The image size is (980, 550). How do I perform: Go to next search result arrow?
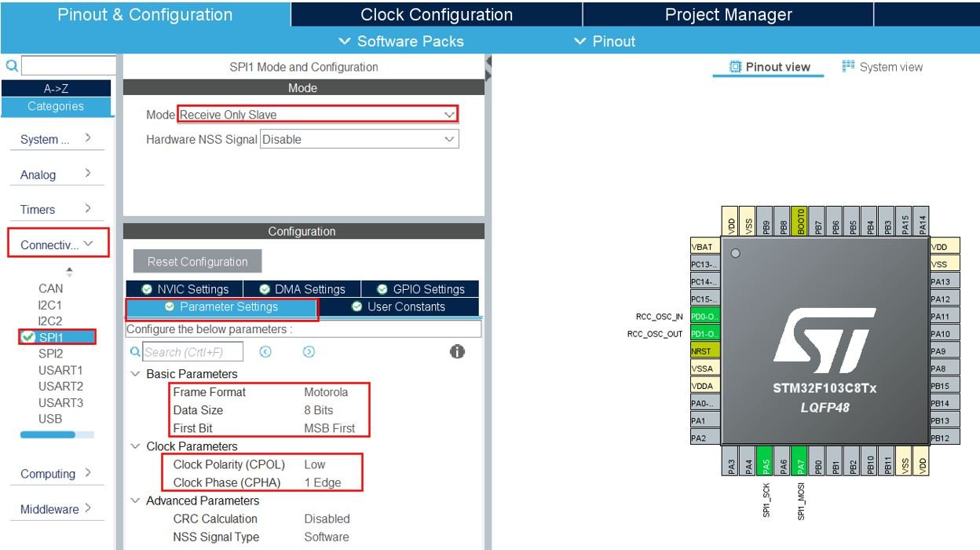pyautogui.click(x=309, y=352)
